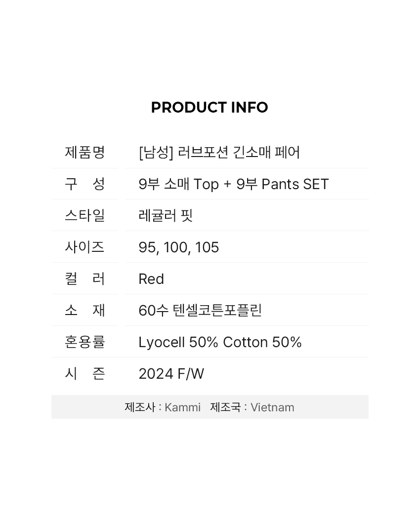Select the 혼용률 label

(85, 342)
